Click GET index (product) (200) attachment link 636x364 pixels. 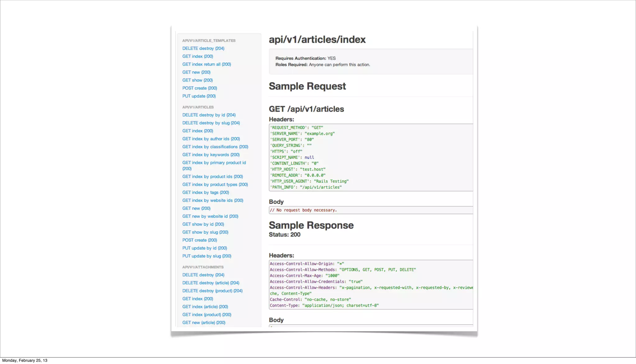(x=207, y=315)
